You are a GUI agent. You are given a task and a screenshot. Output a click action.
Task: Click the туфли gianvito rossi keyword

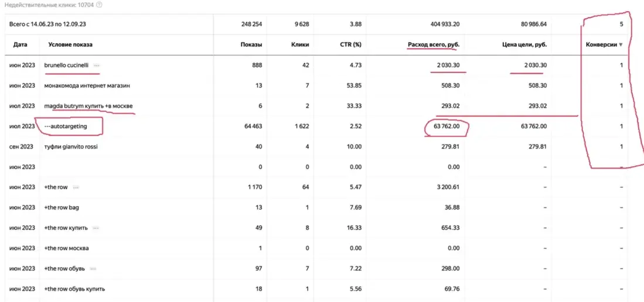tap(70, 146)
